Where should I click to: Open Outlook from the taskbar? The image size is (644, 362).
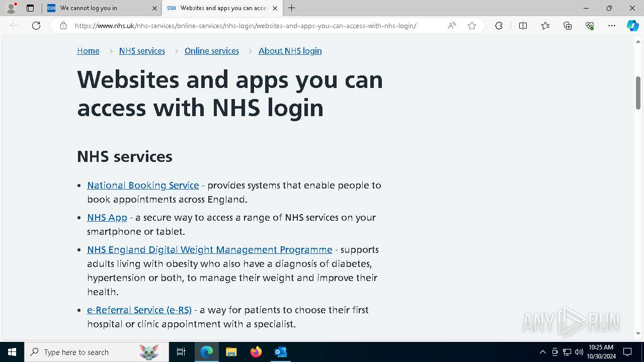click(281, 352)
